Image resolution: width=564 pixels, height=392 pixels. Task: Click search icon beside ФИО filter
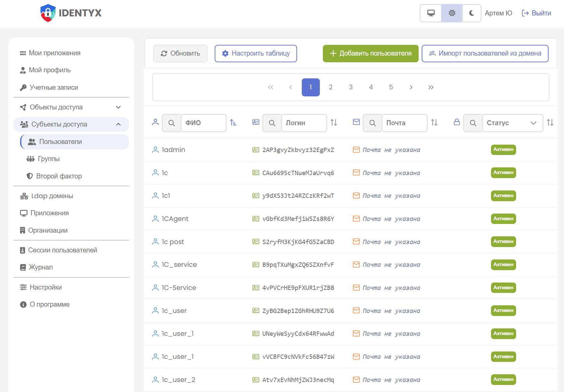point(171,123)
